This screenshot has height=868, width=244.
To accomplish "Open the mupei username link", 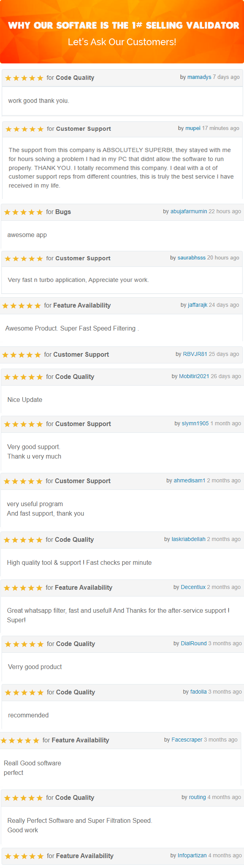I will coord(193,128).
